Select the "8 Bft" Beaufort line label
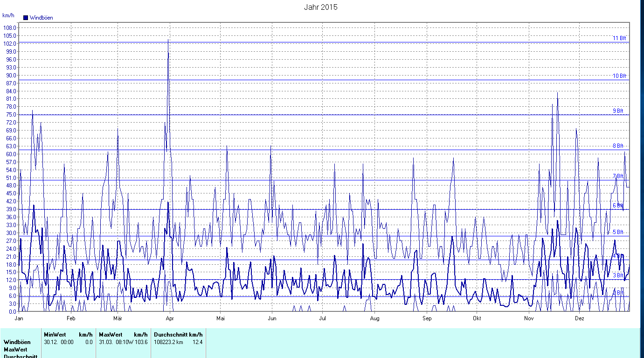 point(618,146)
